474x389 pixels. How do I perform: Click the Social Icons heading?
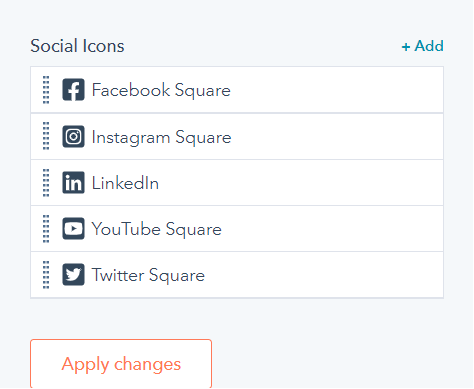click(77, 46)
